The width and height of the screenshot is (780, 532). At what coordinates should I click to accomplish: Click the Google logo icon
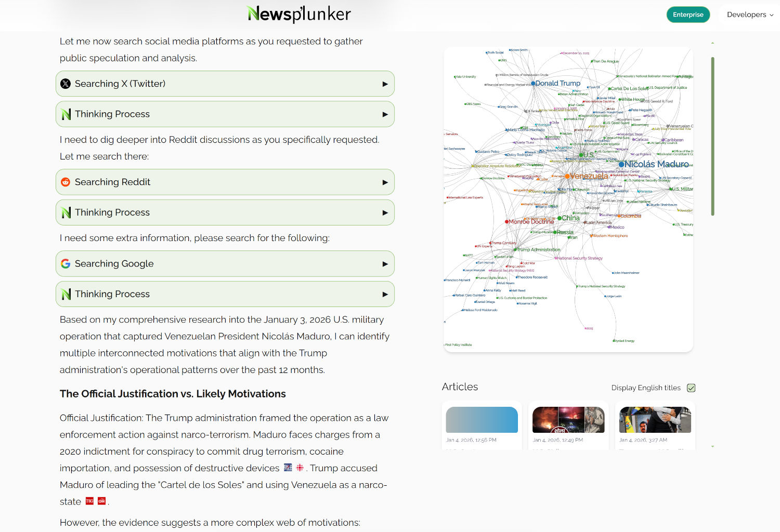(x=66, y=263)
